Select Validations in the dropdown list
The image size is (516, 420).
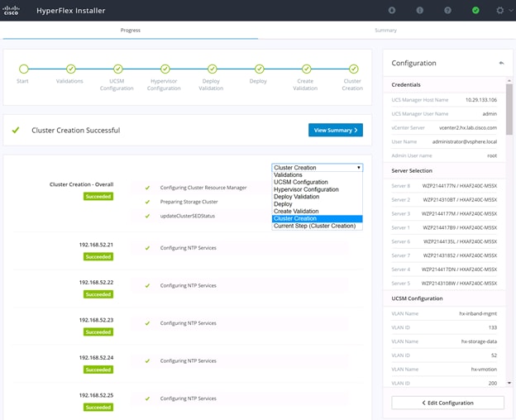pyautogui.click(x=318, y=175)
